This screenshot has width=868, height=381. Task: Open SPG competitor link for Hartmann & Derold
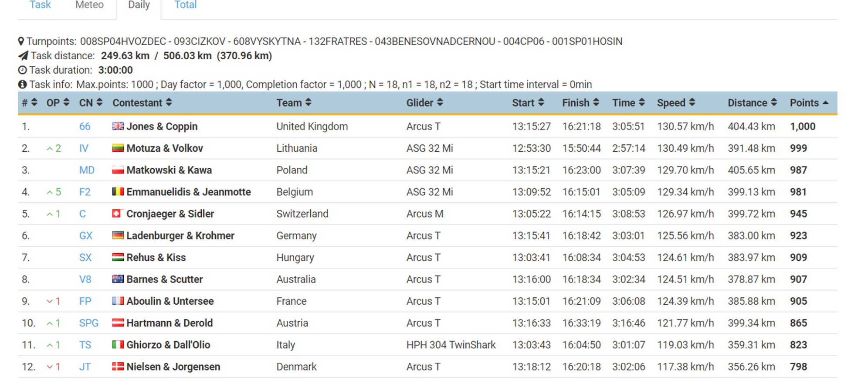[88, 323]
